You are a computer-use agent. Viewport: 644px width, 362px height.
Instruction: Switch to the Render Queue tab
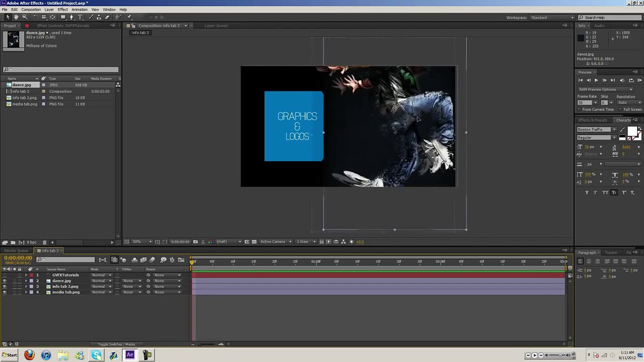click(x=16, y=250)
